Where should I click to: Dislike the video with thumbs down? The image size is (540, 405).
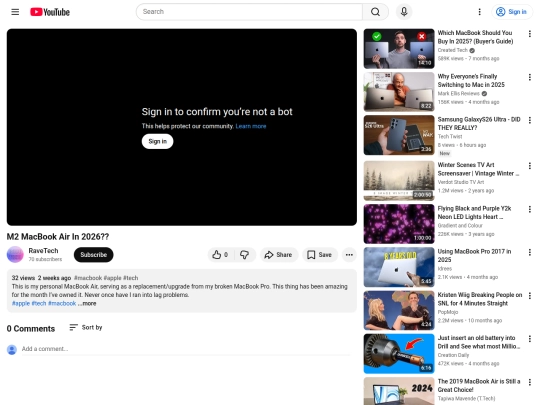(x=245, y=255)
